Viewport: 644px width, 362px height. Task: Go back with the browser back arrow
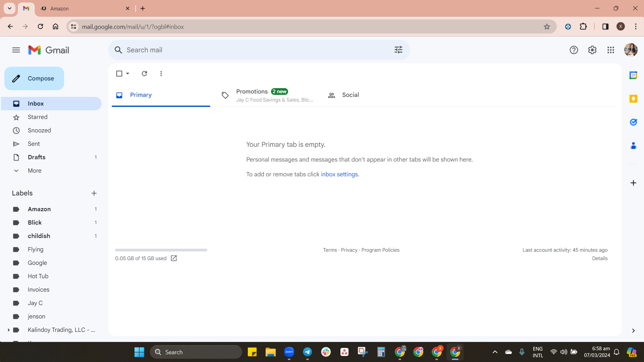[x=10, y=26]
